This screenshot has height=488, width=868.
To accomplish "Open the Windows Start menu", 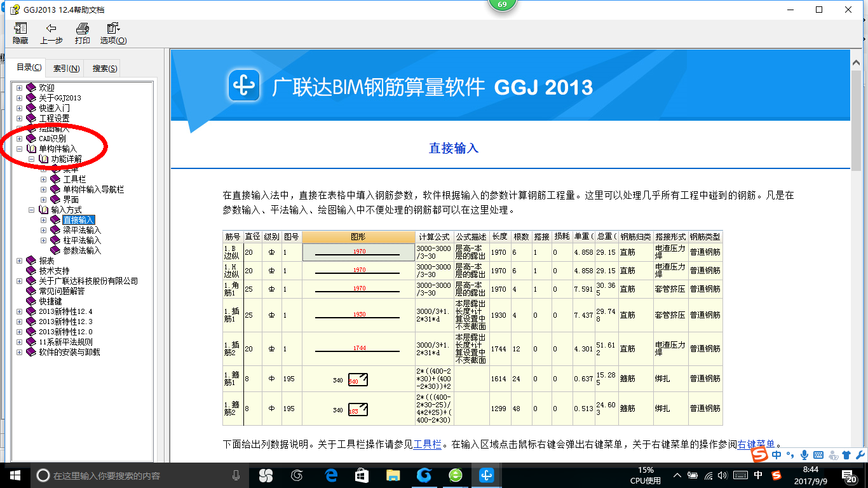I will point(15,475).
